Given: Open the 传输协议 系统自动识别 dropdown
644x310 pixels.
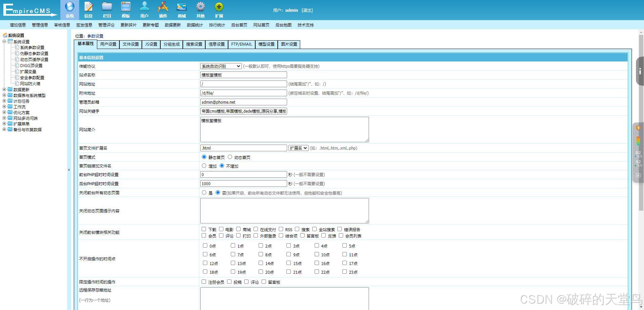Looking at the screenshot, I should coord(221,66).
